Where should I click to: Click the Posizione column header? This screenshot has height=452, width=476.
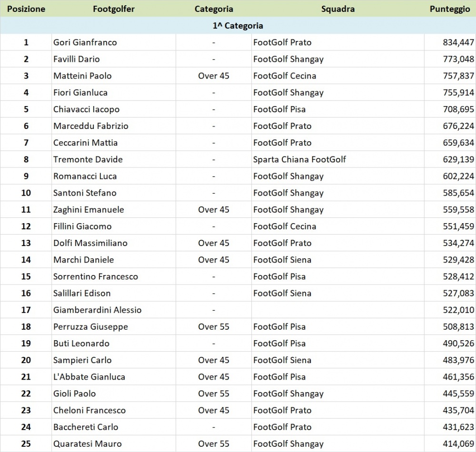tap(26, 9)
